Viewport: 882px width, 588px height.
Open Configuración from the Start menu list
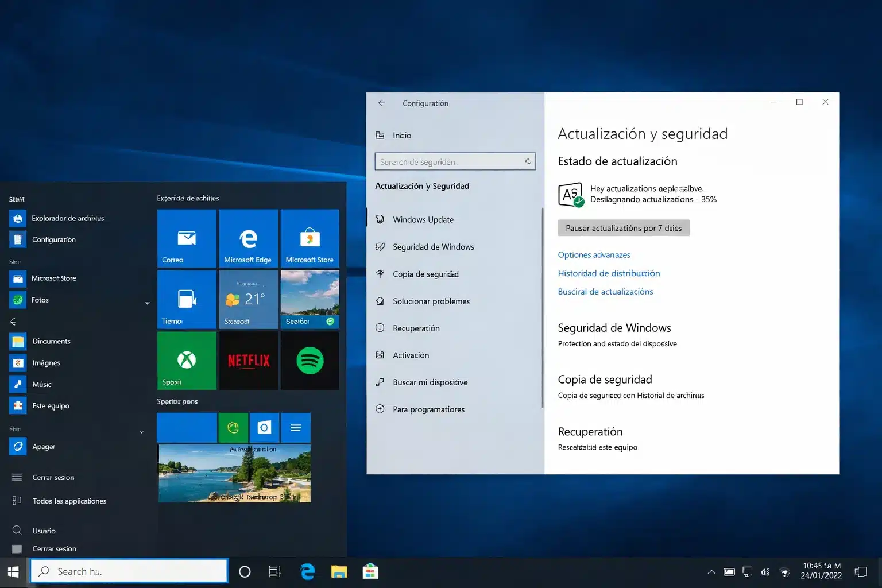click(54, 239)
